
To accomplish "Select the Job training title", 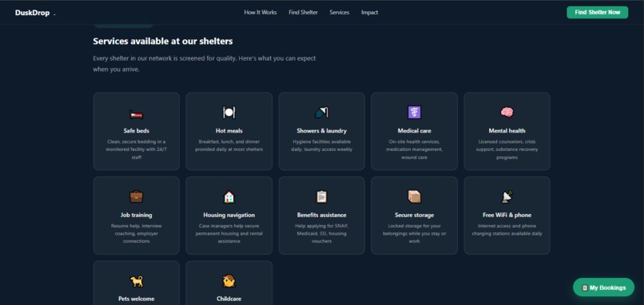I will pyautogui.click(x=137, y=215).
